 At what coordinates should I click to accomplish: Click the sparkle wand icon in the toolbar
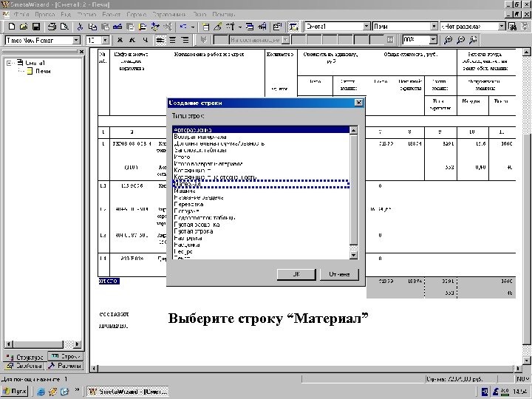coord(155,27)
